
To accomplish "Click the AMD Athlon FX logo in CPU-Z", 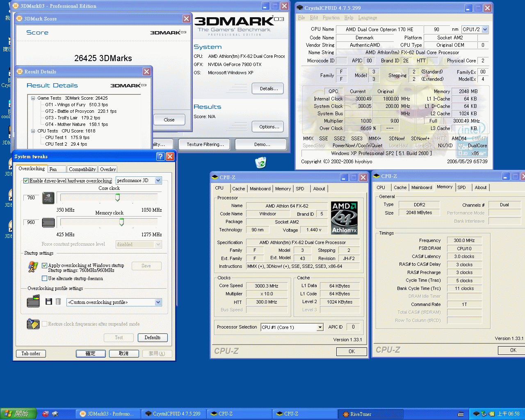I will 344,218.
